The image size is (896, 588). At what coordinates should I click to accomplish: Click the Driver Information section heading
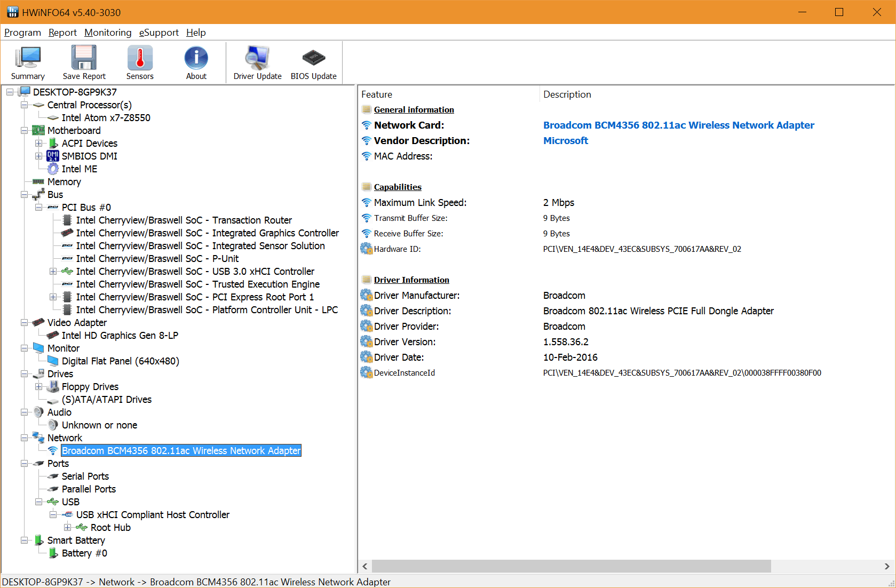411,280
